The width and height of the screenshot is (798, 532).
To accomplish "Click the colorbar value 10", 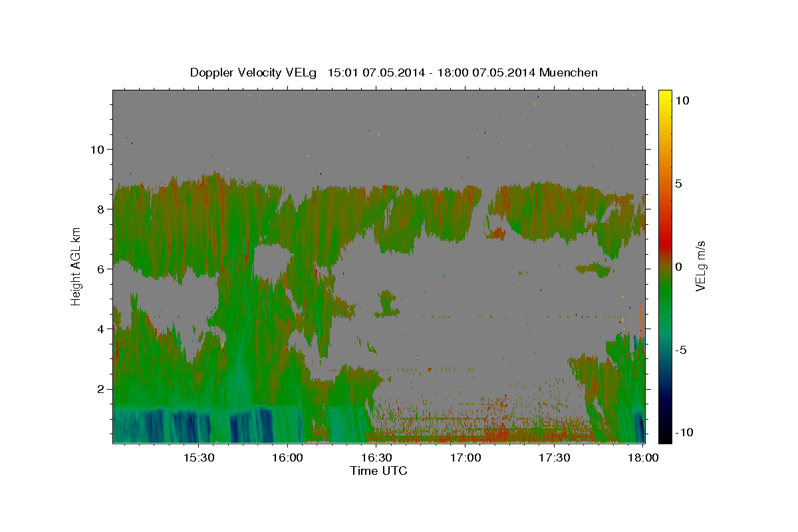I will click(682, 100).
